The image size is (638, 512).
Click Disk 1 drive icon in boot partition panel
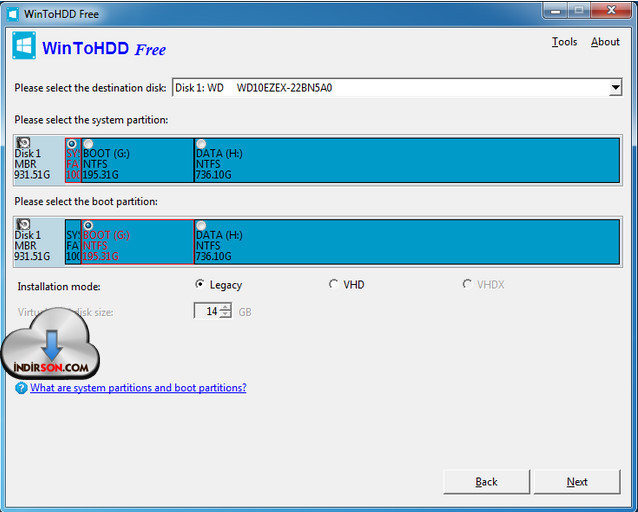[x=23, y=224]
